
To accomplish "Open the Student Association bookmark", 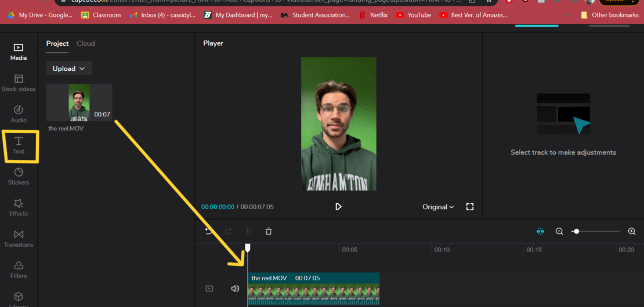I will pyautogui.click(x=316, y=15).
